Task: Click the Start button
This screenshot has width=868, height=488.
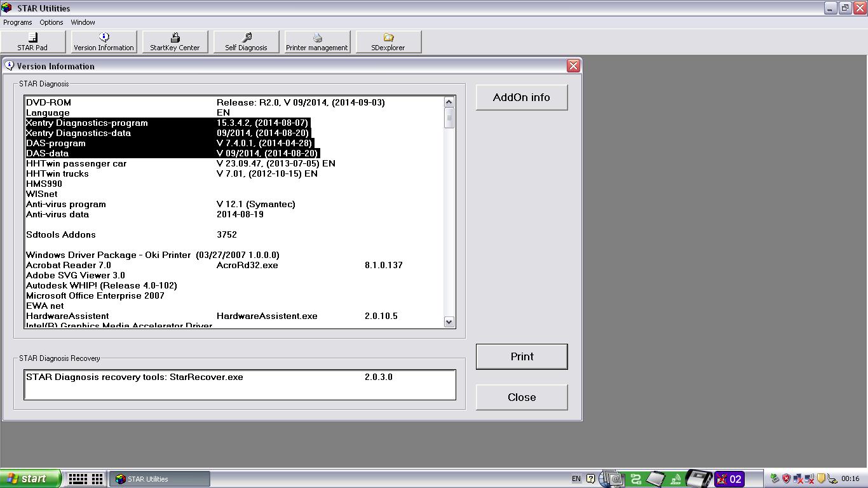Action: pos(31,479)
